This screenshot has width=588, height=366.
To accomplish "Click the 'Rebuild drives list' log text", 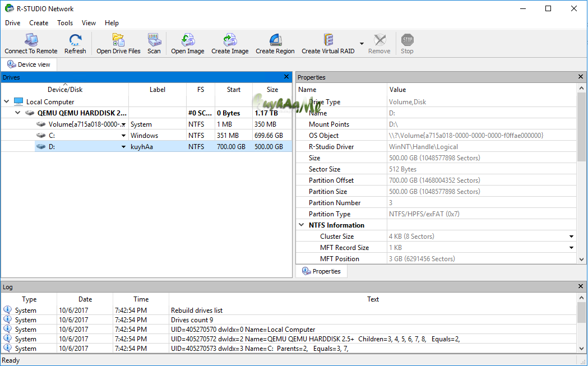I will [x=197, y=310].
